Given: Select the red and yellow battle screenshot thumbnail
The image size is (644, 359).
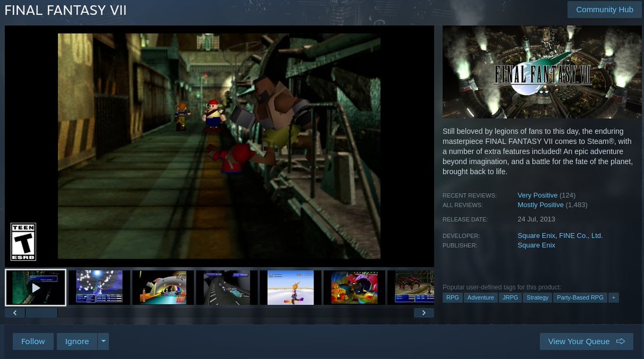Looking at the screenshot, I should click(354, 288).
